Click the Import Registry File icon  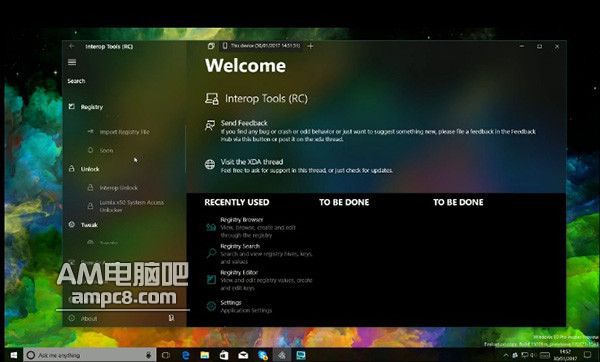[91, 131]
